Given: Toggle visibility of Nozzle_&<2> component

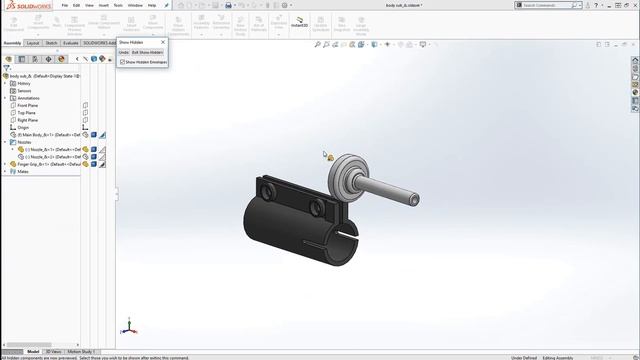Looking at the screenshot, I should point(85,157).
